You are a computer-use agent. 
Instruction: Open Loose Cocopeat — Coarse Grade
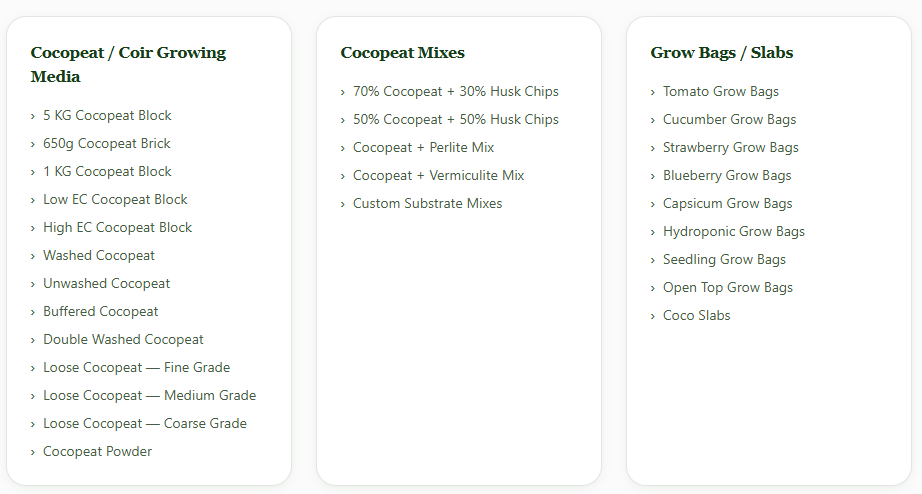[145, 423]
